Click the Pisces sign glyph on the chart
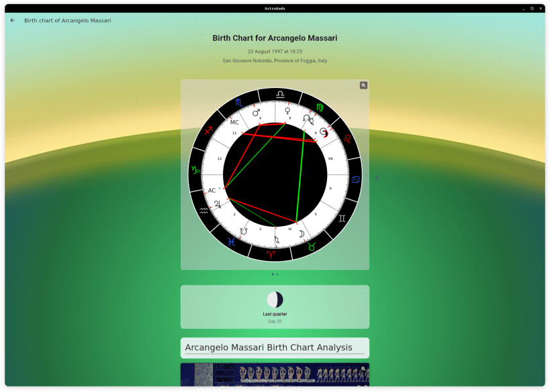This screenshot has height=392, width=550. coord(232,242)
